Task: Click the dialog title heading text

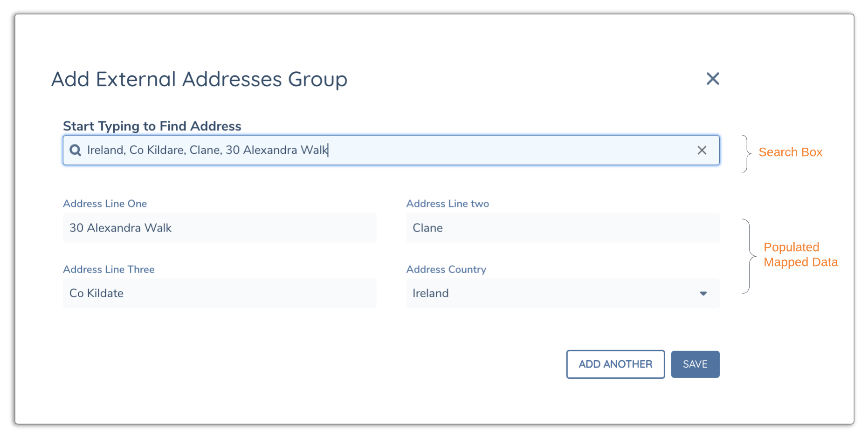Action: [x=199, y=79]
